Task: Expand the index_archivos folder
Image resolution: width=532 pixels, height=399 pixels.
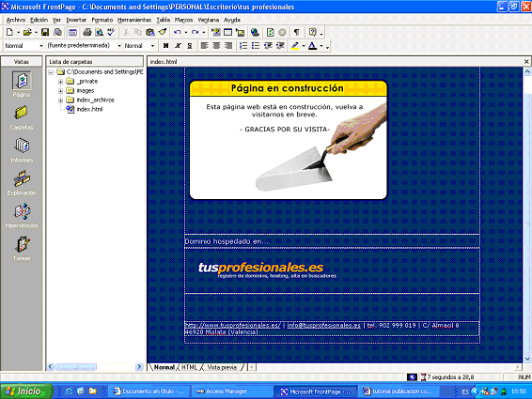Action: [x=60, y=100]
